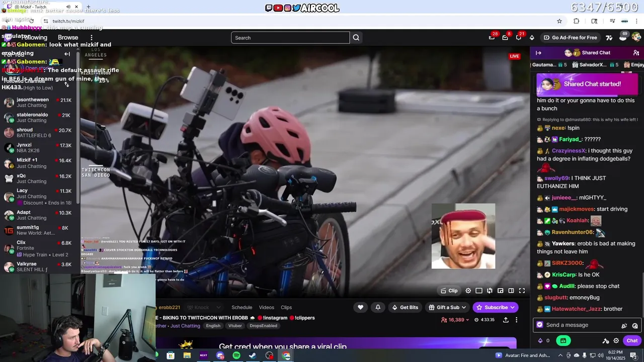Open Chrome three-dot menu
This screenshot has width=644, height=362.
(x=637, y=21)
